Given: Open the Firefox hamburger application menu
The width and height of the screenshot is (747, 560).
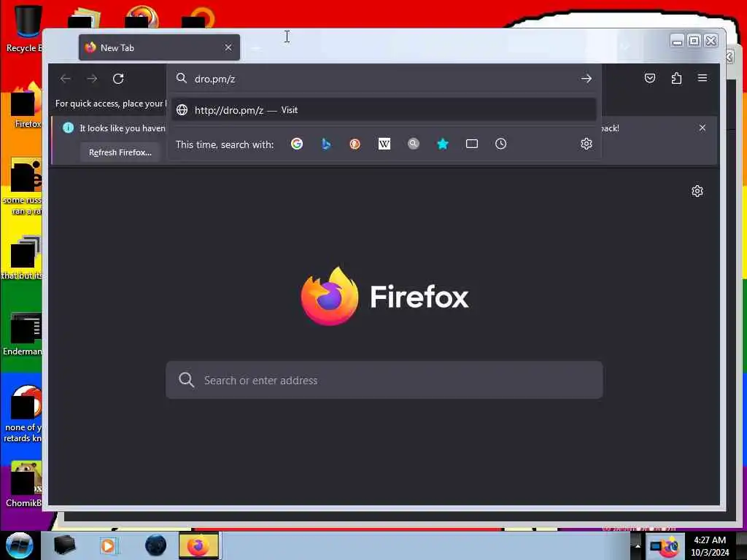Looking at the screenshot, I should click(703, 78).
